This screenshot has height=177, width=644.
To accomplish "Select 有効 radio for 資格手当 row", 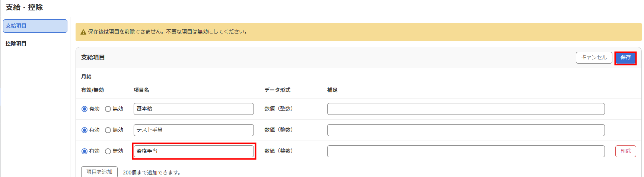I will [85, 151].
